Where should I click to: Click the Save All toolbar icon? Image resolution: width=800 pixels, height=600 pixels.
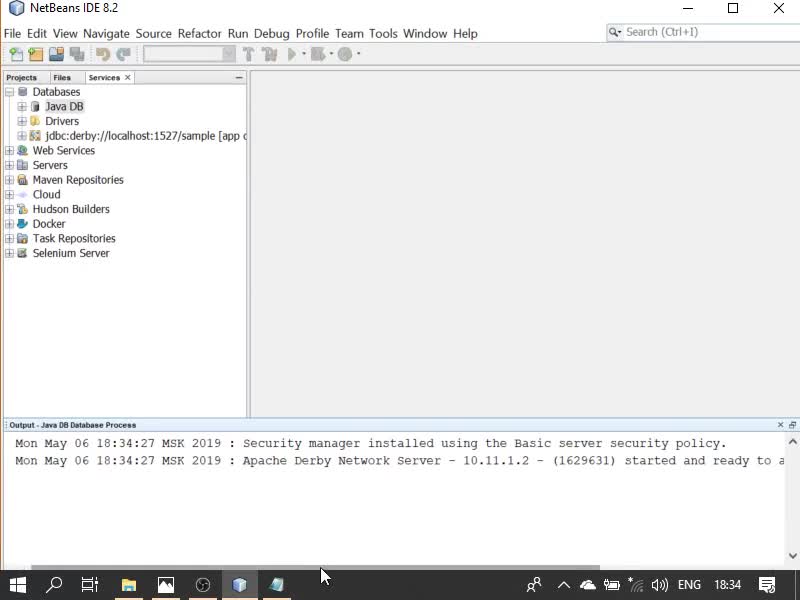(x=77, y=54)
